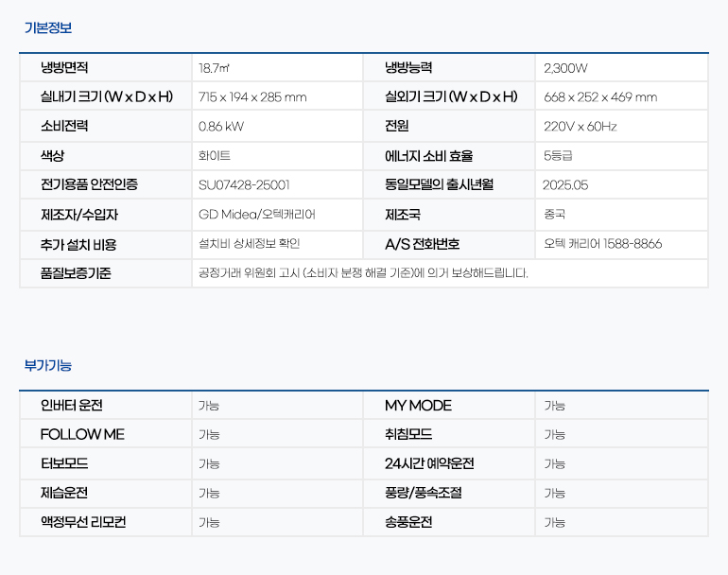Click the 24시간 예약운전 feature label

click(429, 464)
